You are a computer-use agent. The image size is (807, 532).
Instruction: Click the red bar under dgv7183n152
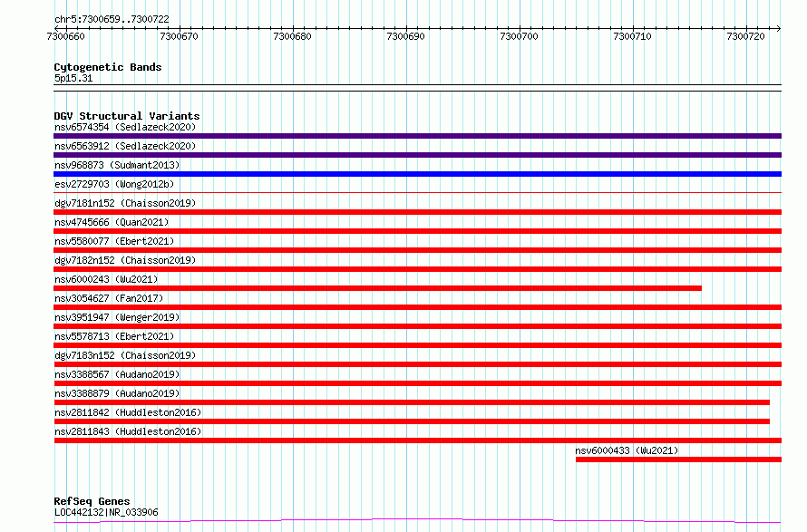(417, 364)
